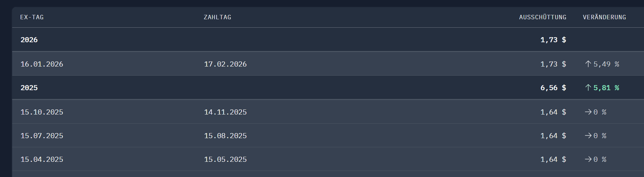Click the ZAHLTAG column header
Viewport: 644px width, 177px height.
[217, 17]
